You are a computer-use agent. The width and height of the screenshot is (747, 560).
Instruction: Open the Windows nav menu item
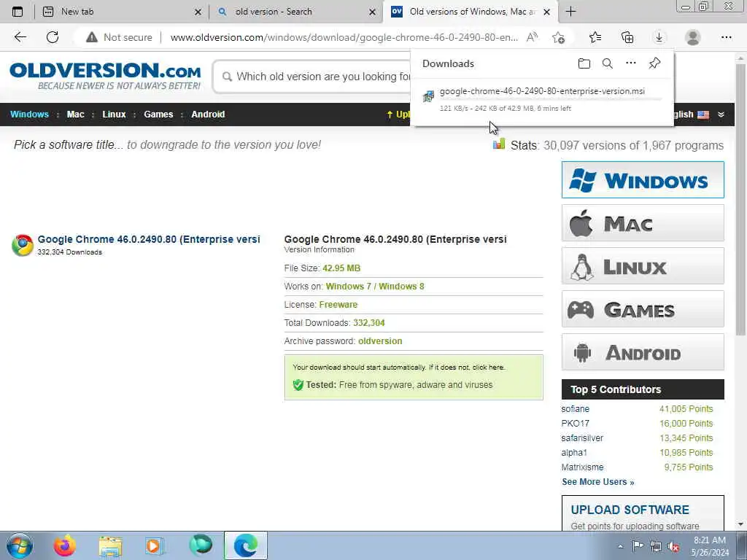[x=29, y=114]
